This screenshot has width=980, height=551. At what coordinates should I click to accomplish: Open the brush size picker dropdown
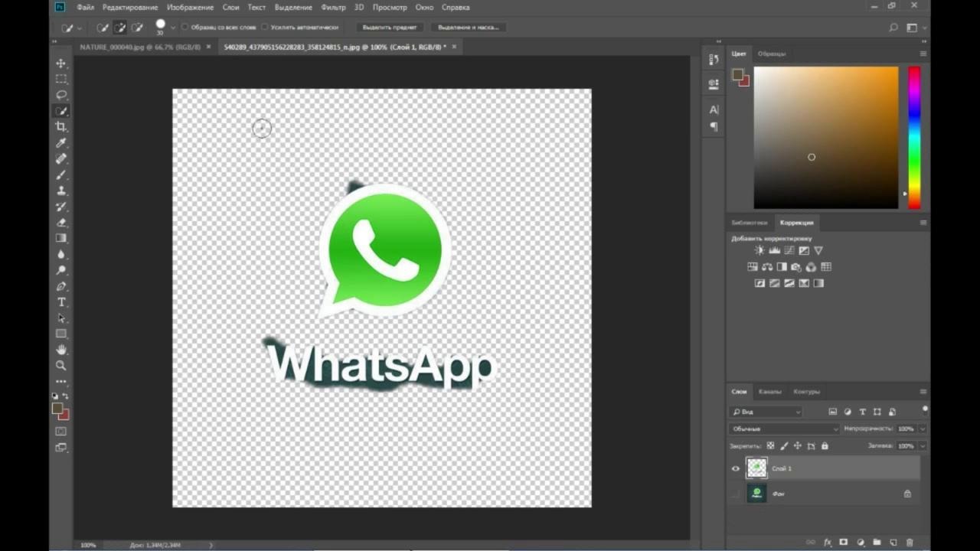tap(173, 28)
